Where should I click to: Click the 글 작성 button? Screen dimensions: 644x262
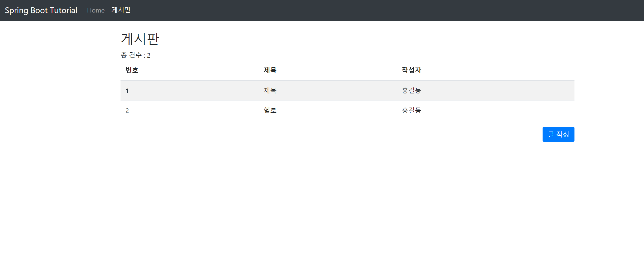pos(558,134)
